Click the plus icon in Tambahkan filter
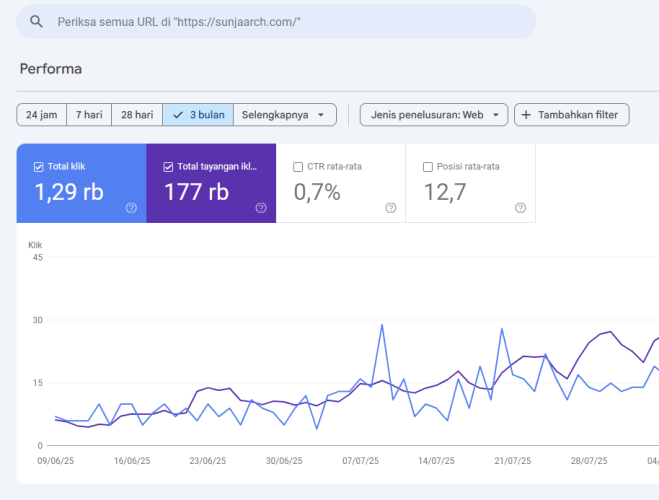The height and width of the screenshot is (500, 659). pos(526,115)
